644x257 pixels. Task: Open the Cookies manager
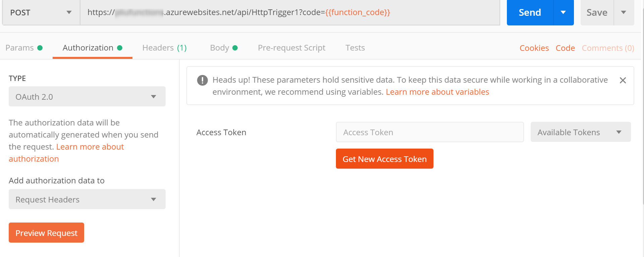[534, 48]
